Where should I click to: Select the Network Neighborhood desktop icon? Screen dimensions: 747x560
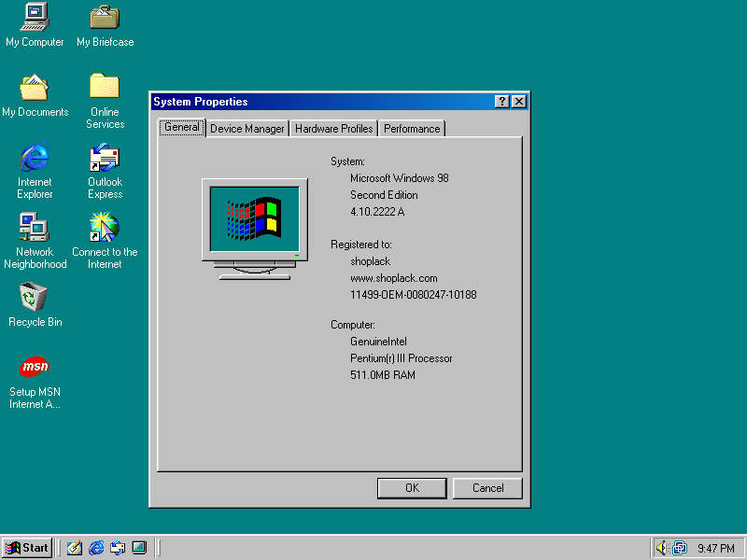[35, 241]
